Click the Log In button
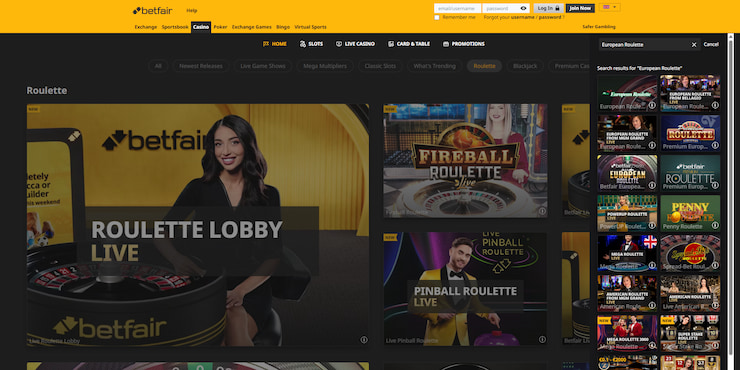Viewport: 740px width, 370px height. point(548,8)
